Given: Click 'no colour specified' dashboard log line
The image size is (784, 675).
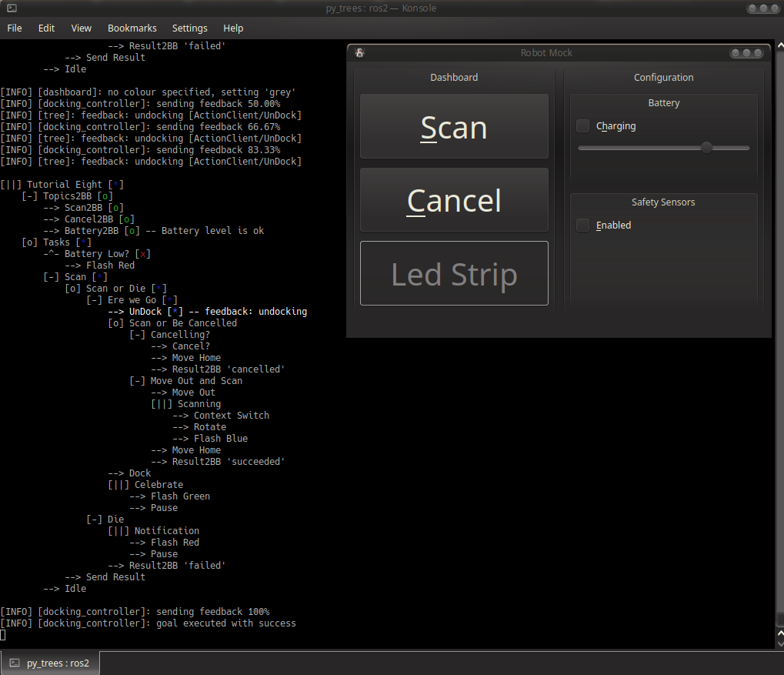Looking at the screenshot, I should 148,92.
